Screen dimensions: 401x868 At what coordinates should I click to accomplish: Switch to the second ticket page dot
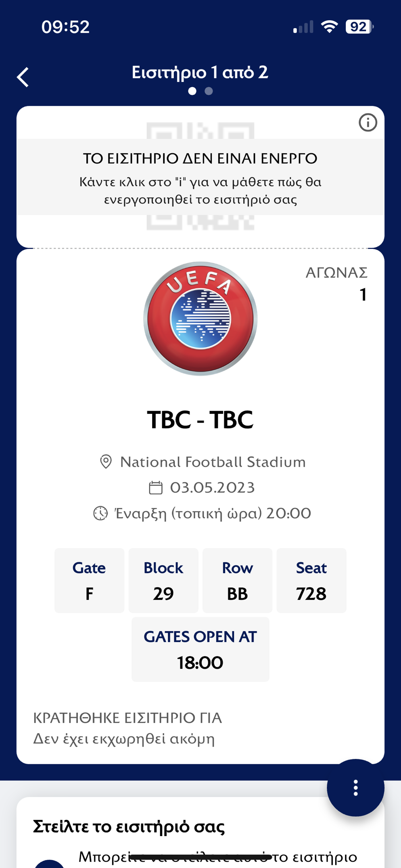pyautogui.click(x=209, y=91)
